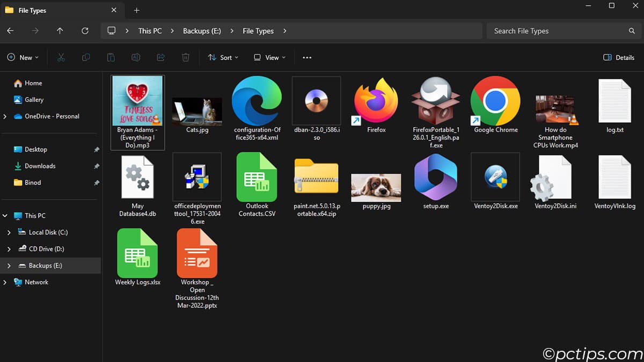This screenshot has height=362, width=644.
Task: Open the See more ellipsis menu
Action: pyautogui.click(x=307, y=57)
